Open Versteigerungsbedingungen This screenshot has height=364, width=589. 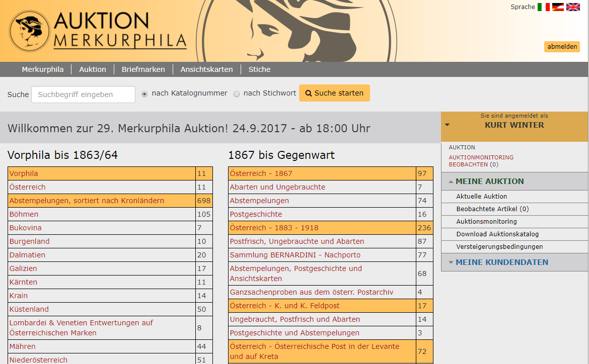coord(499,246)
